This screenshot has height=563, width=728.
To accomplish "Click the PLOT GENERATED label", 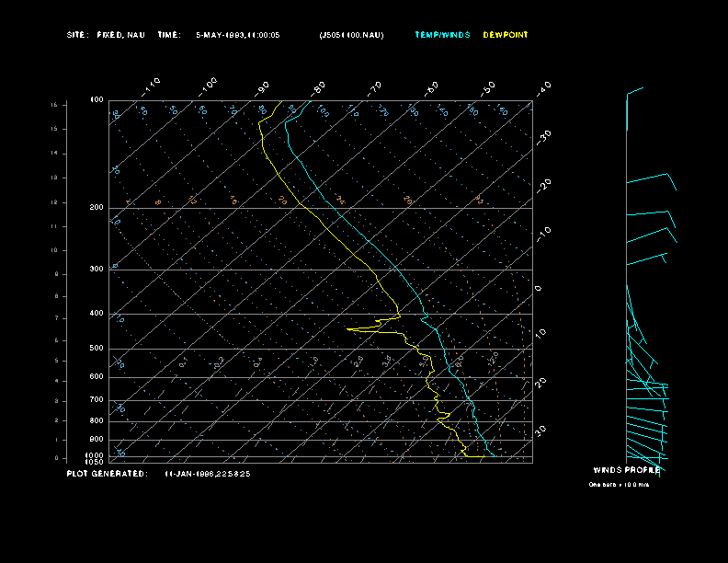I will point(106,474).
